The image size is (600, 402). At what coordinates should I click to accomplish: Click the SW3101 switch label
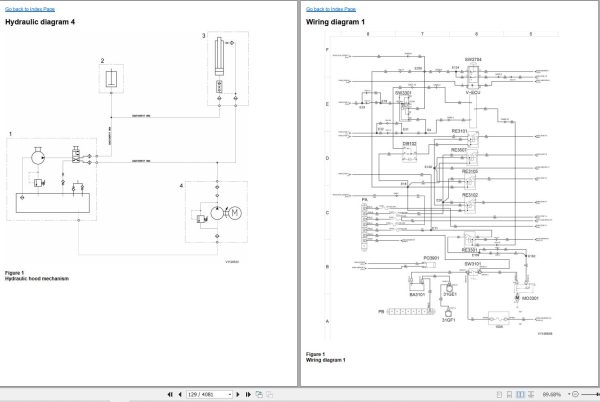coord(473,264)
